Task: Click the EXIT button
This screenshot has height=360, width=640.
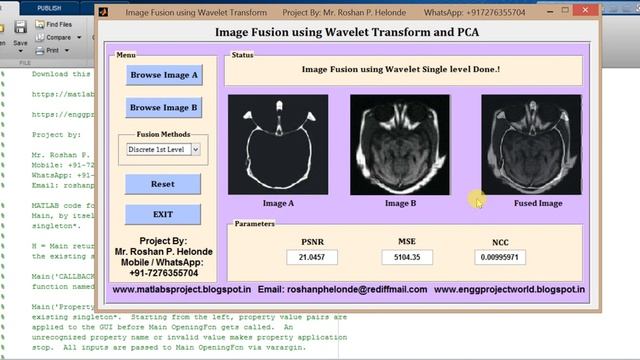Action: [x=163, y=215]
